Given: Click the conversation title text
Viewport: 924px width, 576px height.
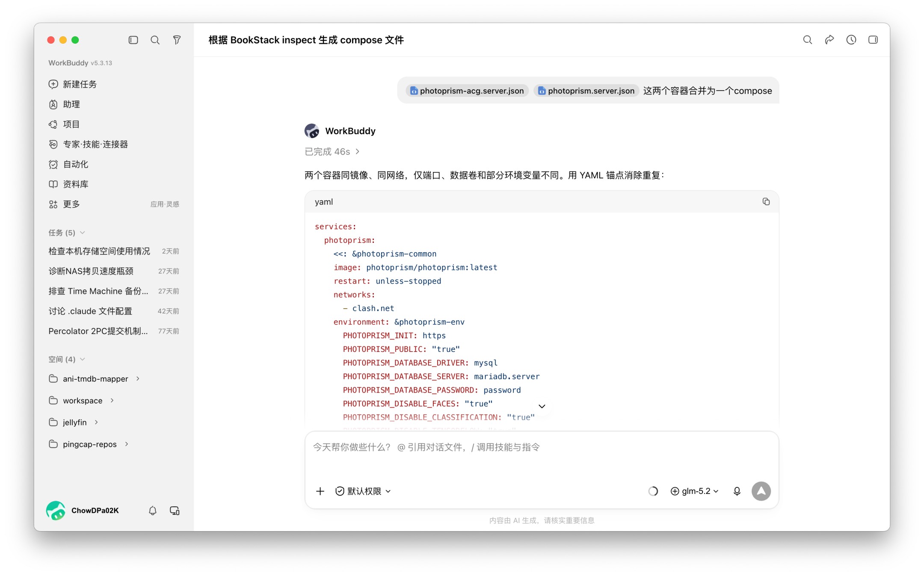Looking at the screenshot, I should point(306,40).
